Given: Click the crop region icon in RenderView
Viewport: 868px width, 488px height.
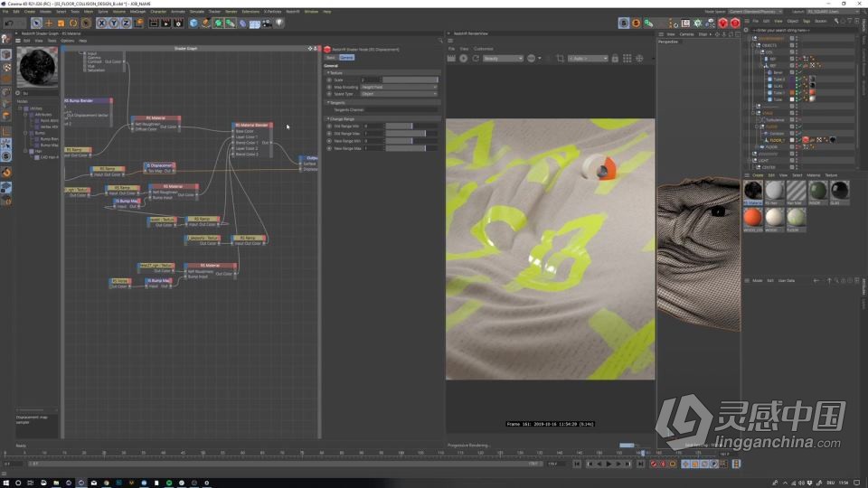Looking at the screenshot, I should tap(560, 58).
